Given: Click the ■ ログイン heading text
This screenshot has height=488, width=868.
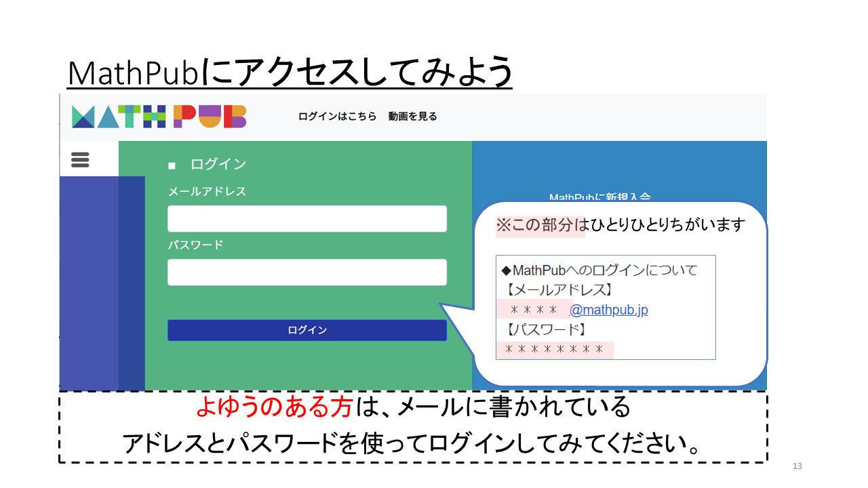Looking at the screenshot, I should (x=207, y=164).
